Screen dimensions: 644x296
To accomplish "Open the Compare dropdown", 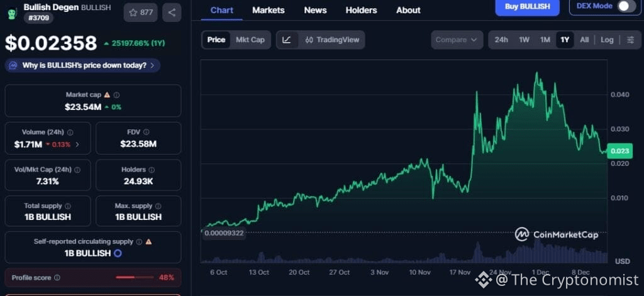I will tap(457, 40).
